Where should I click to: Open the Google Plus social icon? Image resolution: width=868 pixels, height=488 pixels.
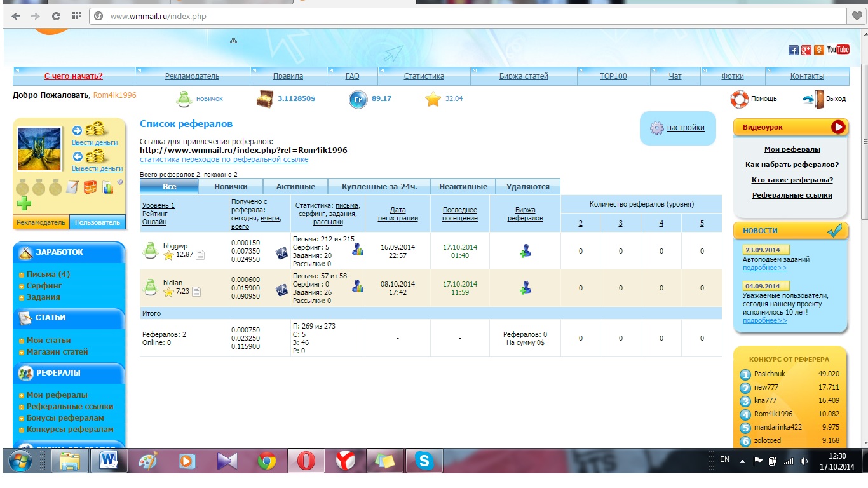(x=806, y=50)
